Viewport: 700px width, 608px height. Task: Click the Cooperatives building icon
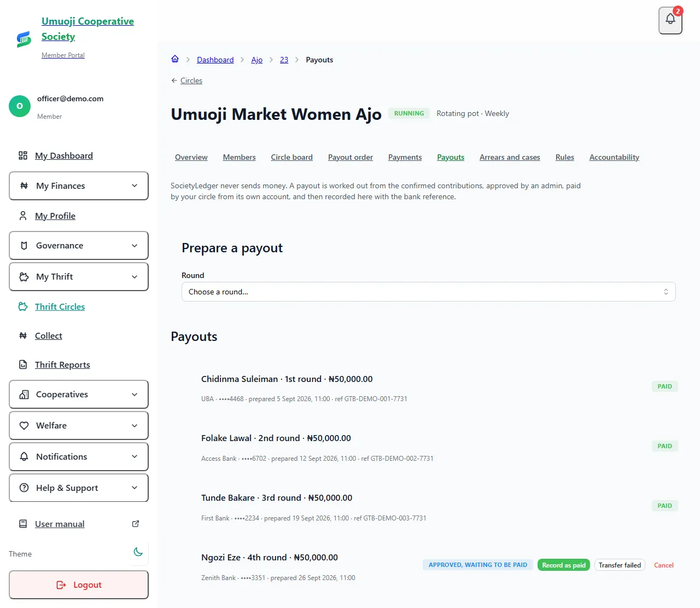point(24,395)
